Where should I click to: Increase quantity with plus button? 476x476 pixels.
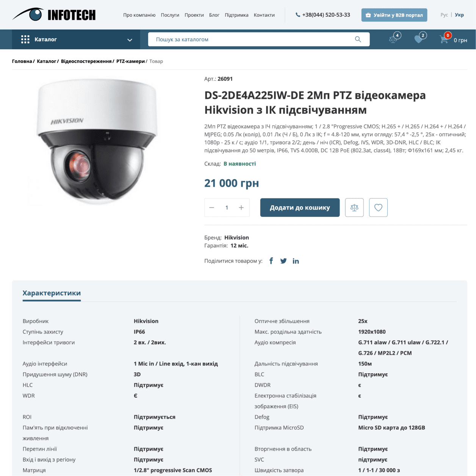(x=241, y=208)
